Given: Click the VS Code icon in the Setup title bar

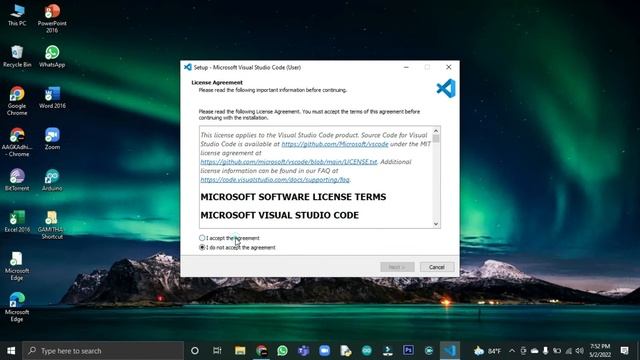Looking at the screenshot, I should coord(188,67).
